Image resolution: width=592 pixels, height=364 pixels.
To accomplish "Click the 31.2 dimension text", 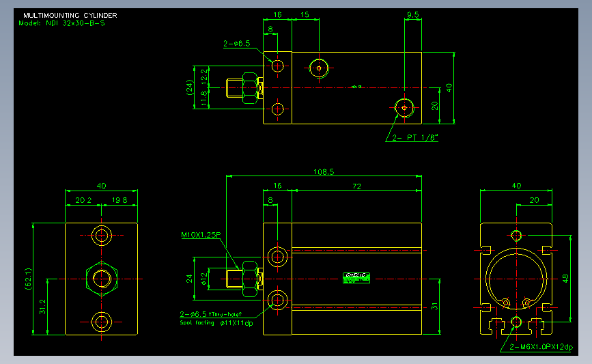I will point(42,307).
